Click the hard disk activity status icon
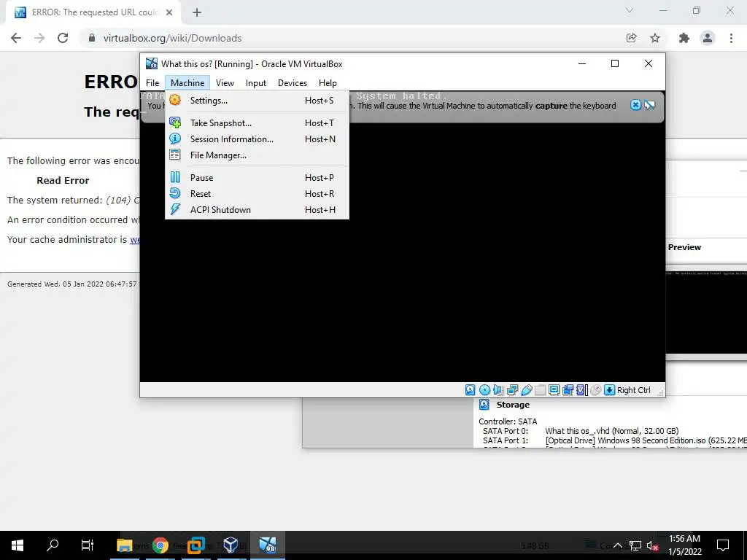Screen dimensions: 747x560 [x=471, y=390]
